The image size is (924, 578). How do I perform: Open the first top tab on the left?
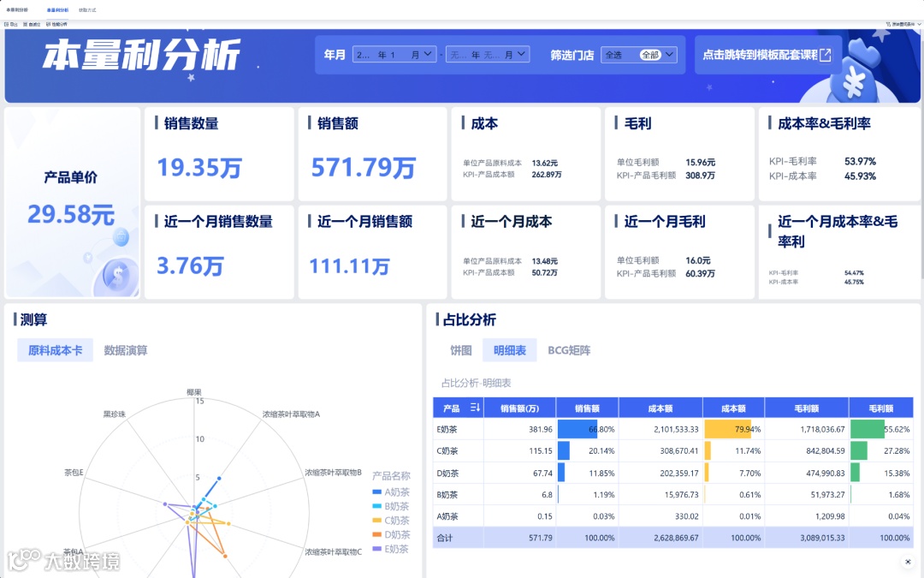click(16, 10)
